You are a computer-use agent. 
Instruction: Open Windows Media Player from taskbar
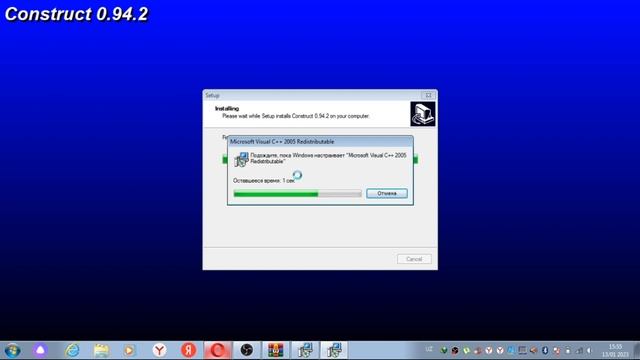coord(129,350)
